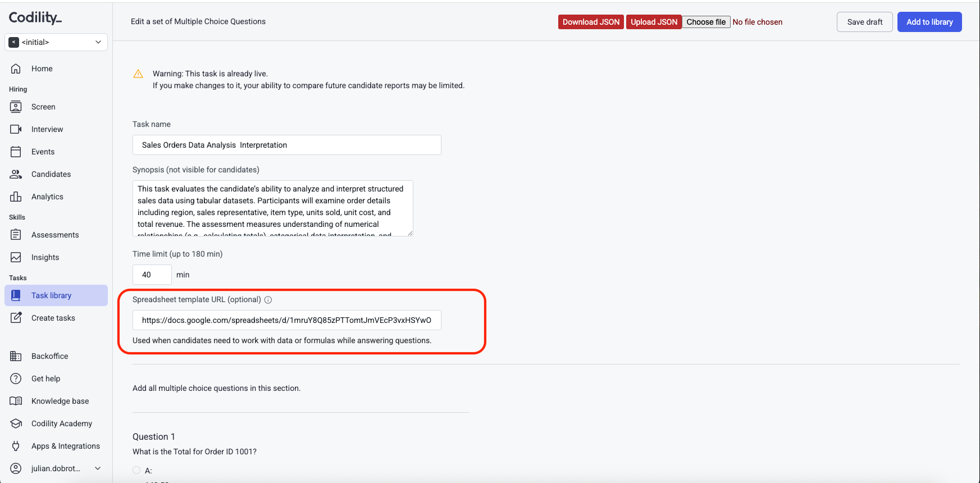Click the Download JSON button
980x483 pixels.
pos(591,22)
